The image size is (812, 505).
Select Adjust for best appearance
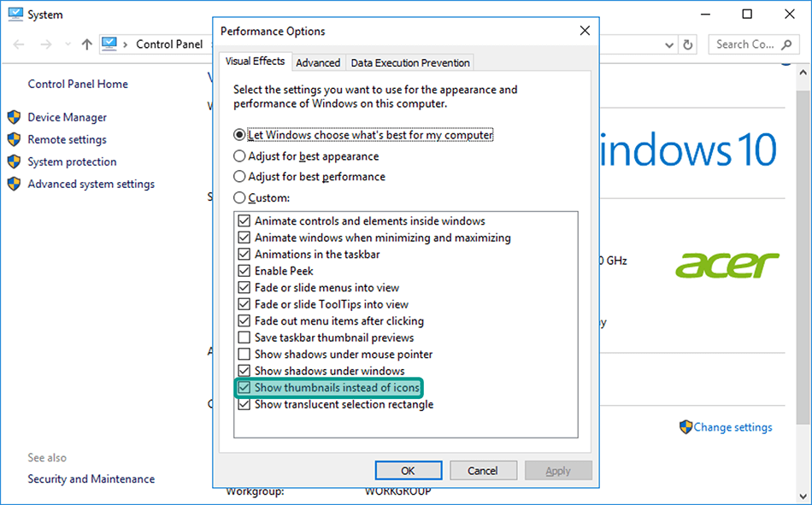click(239, 156)
